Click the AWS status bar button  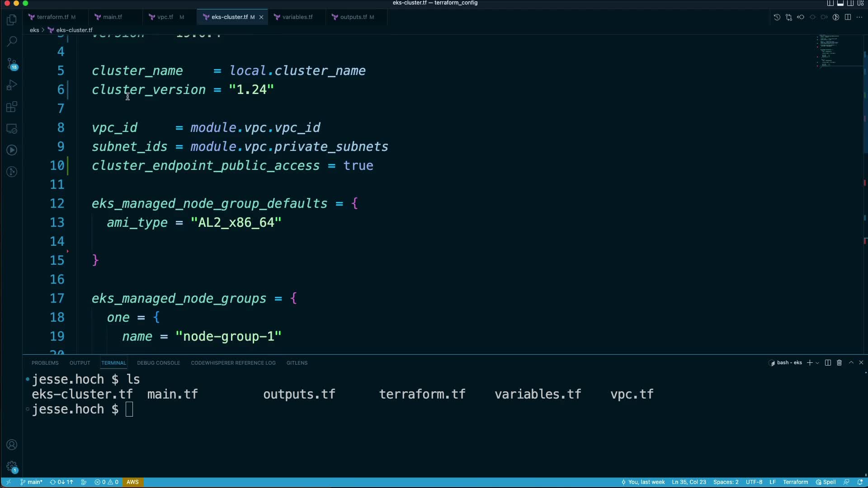tap(132, 482)
